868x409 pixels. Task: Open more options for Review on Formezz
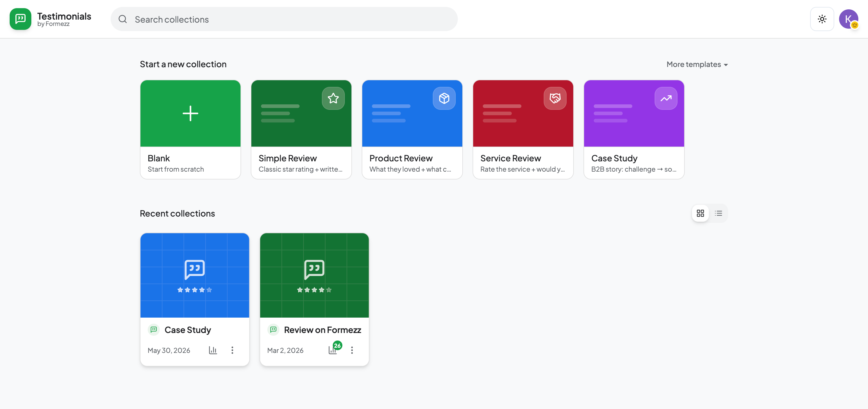click(x=352, y=350)
